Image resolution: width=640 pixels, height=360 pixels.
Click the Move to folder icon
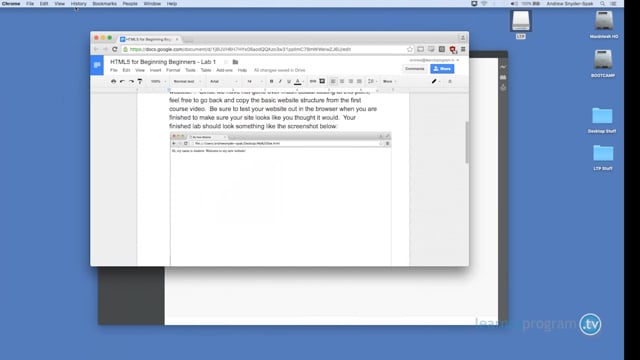(x=235, y=62)
